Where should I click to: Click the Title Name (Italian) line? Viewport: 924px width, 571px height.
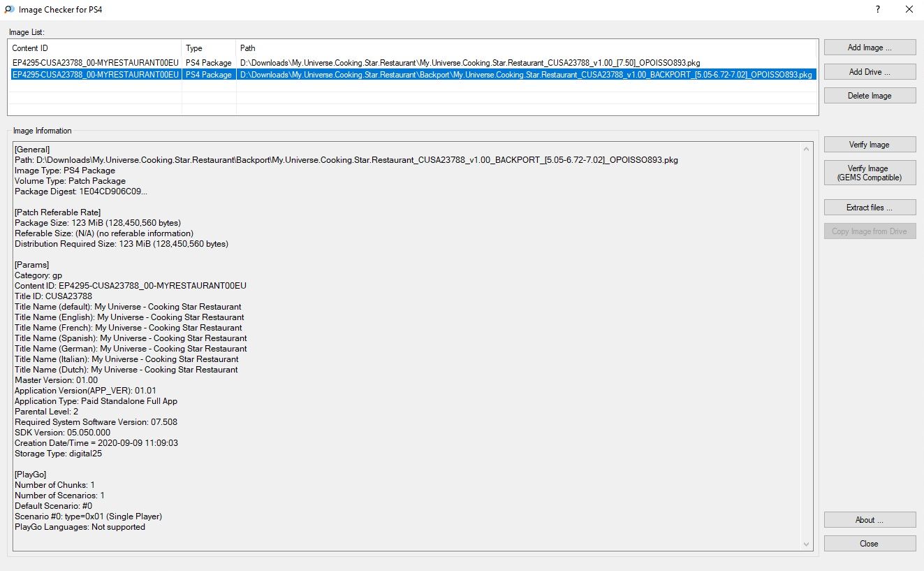(126, 359)
